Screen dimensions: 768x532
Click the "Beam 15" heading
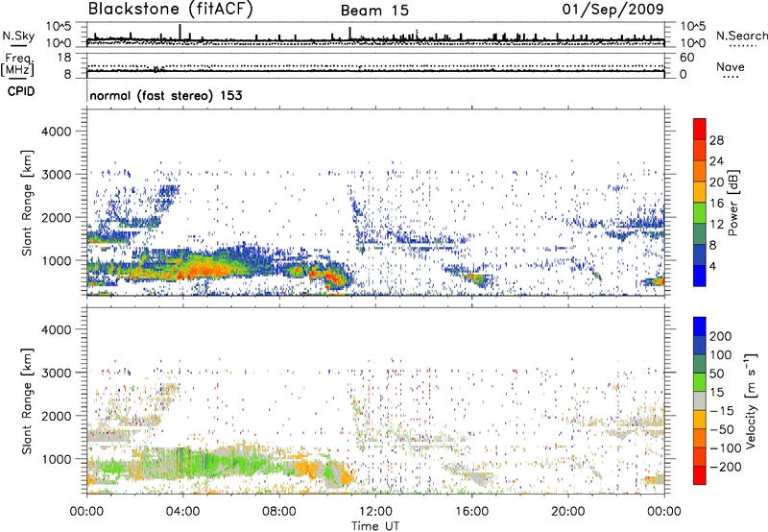(x=374, y=11)
